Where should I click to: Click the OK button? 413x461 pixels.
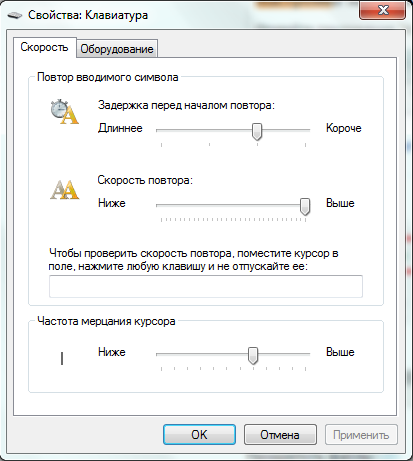(x=199, y=435)
